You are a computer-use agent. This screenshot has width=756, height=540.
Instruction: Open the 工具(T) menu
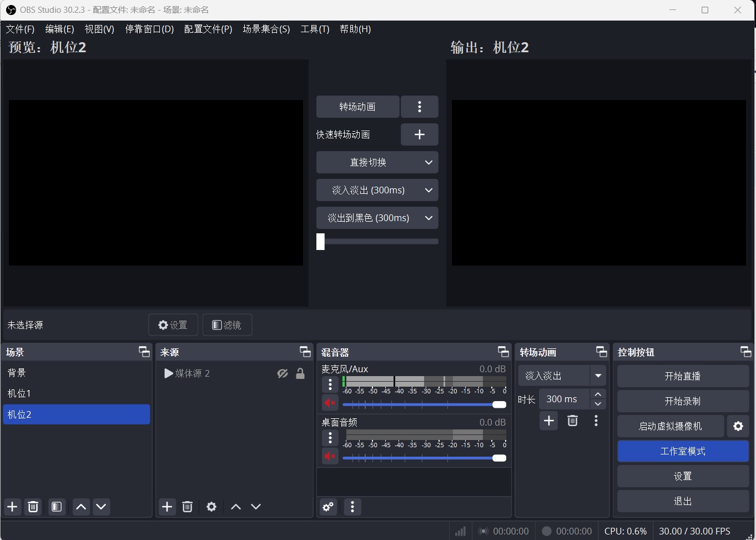click(x=315, y=29)
